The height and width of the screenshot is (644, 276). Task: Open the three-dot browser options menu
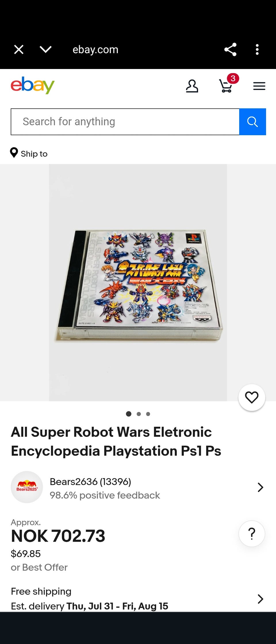(x=257, y=49)
